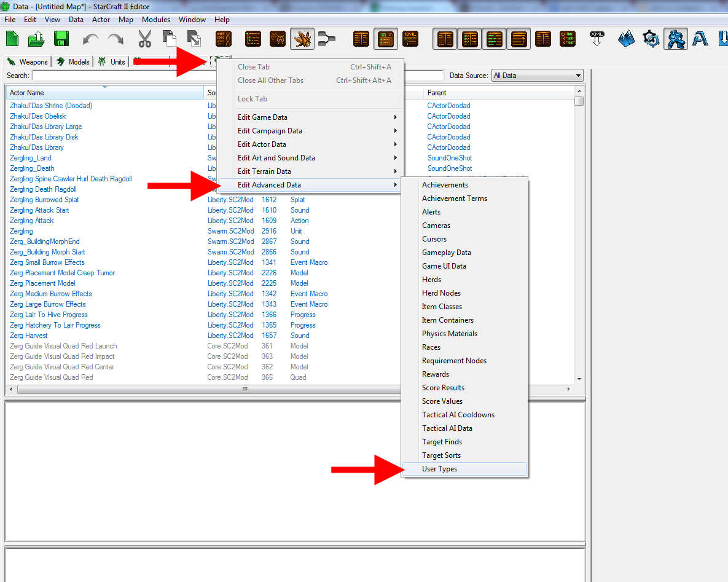Viewport: 728px width, 582px height.
Task: Select the Zerg Lair To Hive Progress row
Action: (49, 315)
